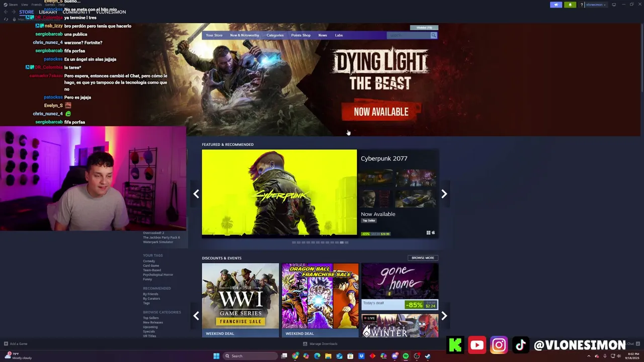Open the volume speaker icon in tray
This screenshot has width=644, height=362.
(618, 356)
